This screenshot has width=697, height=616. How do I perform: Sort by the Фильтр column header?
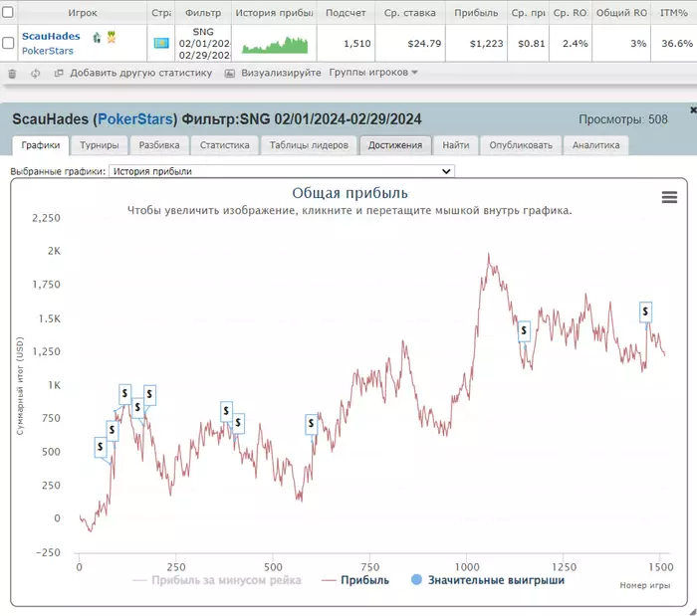(x=203, y=13)
